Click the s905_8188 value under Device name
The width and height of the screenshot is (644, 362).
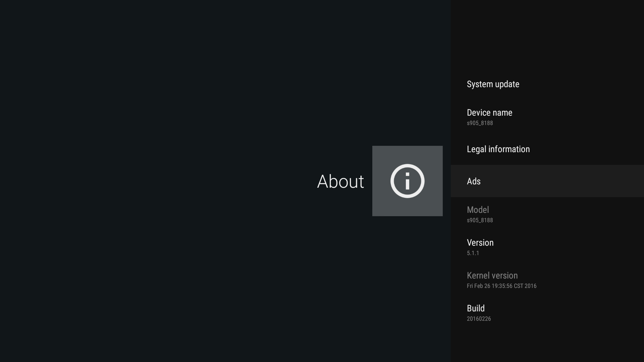[480, 123]
